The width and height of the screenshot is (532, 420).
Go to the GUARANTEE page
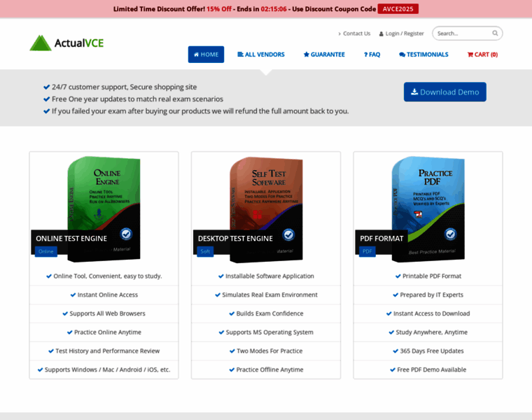(324, 55)
